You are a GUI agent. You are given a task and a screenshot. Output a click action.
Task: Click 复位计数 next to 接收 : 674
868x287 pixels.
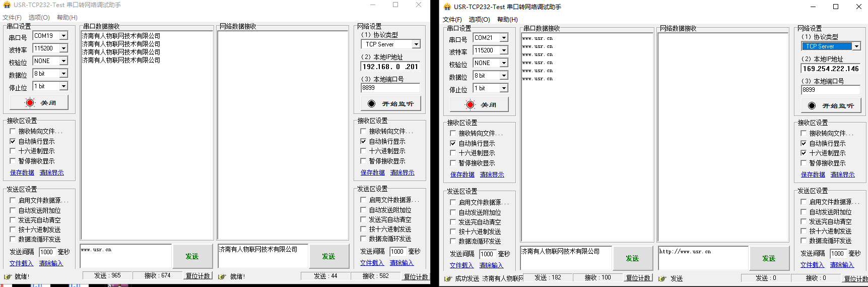pos(198,276)
